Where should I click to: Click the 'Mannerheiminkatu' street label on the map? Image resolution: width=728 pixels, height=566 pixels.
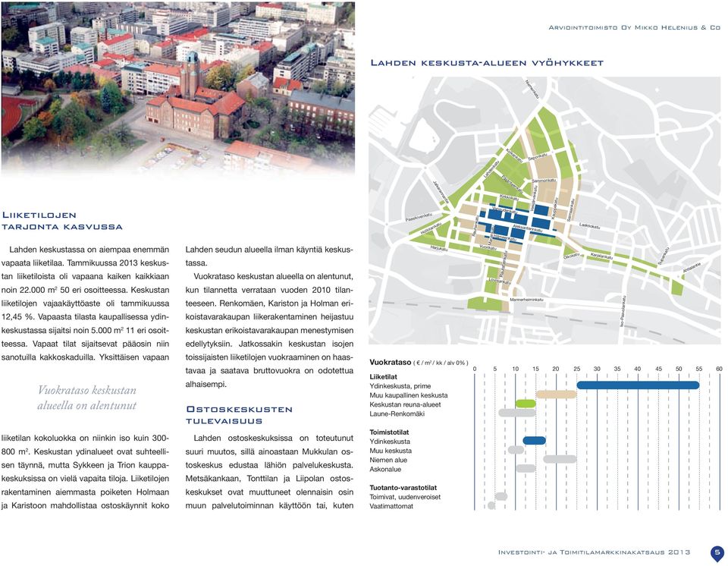click(x=526, y=300)
